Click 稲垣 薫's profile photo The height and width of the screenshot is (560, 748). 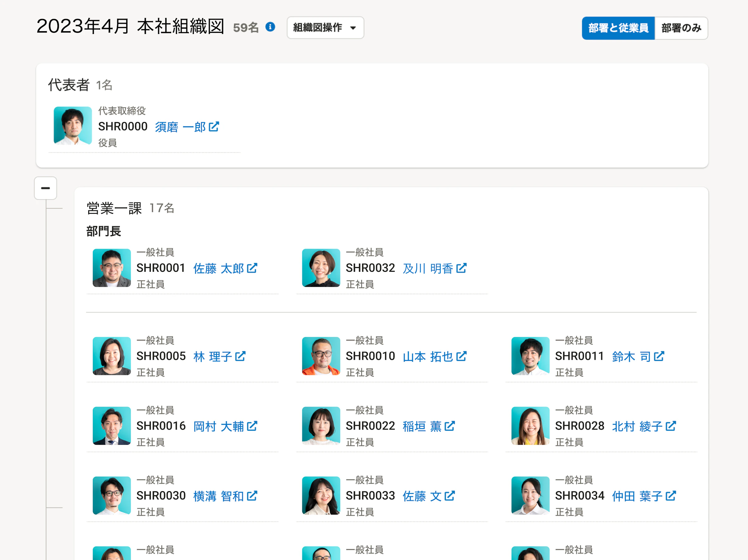coord(321,425)
